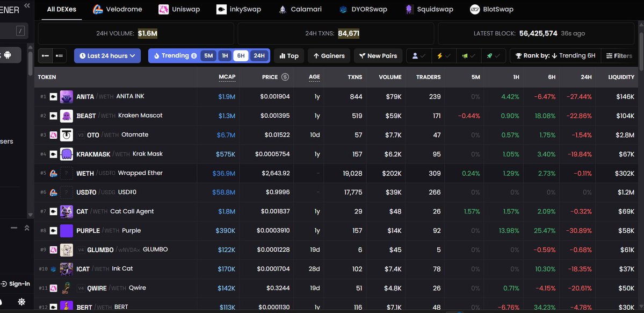Collapse the sidebar with the double-chevron icon
The height and width of the screenshot is (313, 644).
(27, 5)
